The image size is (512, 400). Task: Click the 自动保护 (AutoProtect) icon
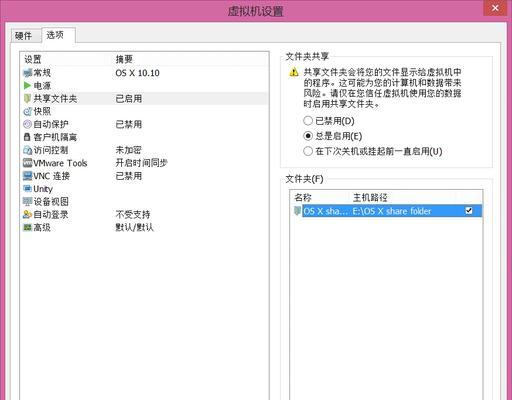pyautogui.click(x=27, y=124)
